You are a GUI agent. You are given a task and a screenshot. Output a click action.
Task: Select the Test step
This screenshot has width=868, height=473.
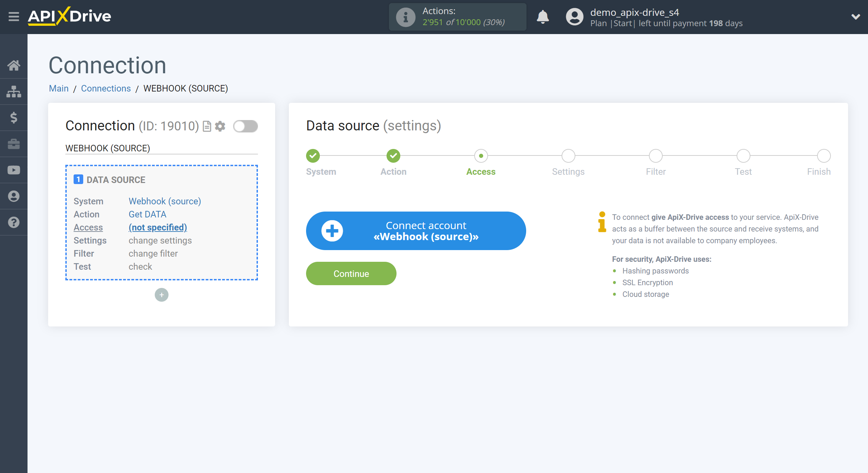click(743, 156)
